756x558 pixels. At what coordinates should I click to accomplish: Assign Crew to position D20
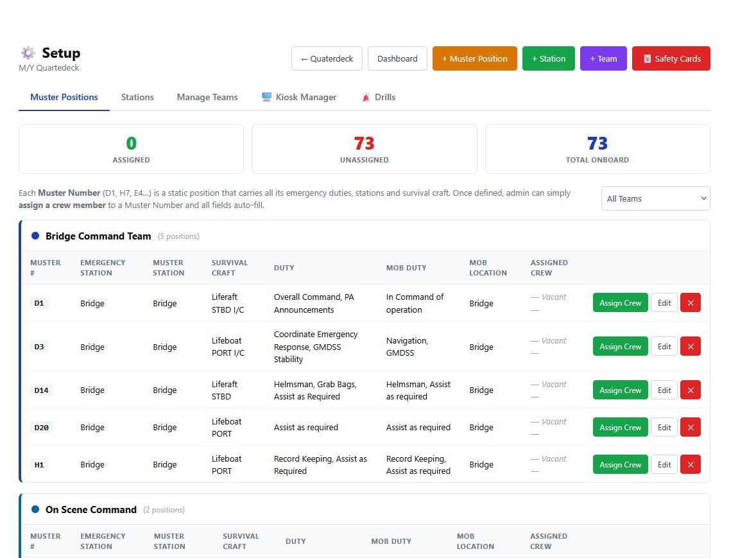[621, 427]
